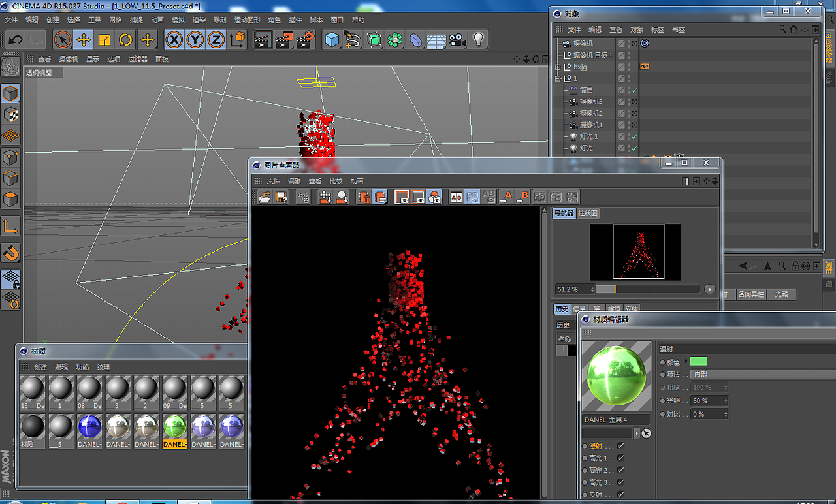Click the set A comparison icon

(x=506, y=197)
